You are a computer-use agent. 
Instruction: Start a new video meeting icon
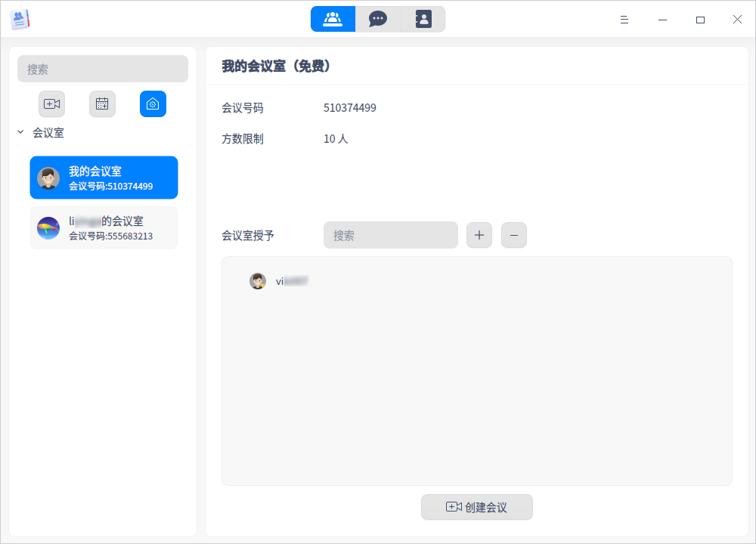pos(51,104)
